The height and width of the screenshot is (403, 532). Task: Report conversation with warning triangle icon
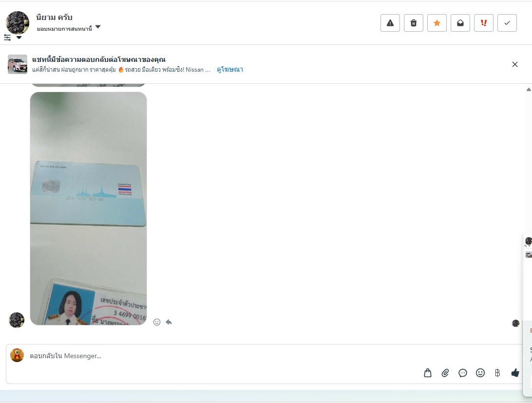pos(390,23)
